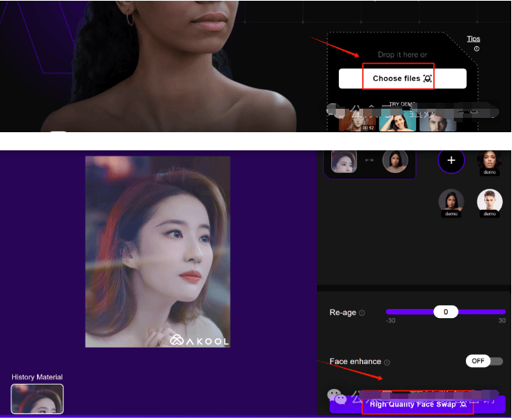This screenshot has height=420, width=512.
Task: Click the Re-age slider handle
Action: pos(445,312)
